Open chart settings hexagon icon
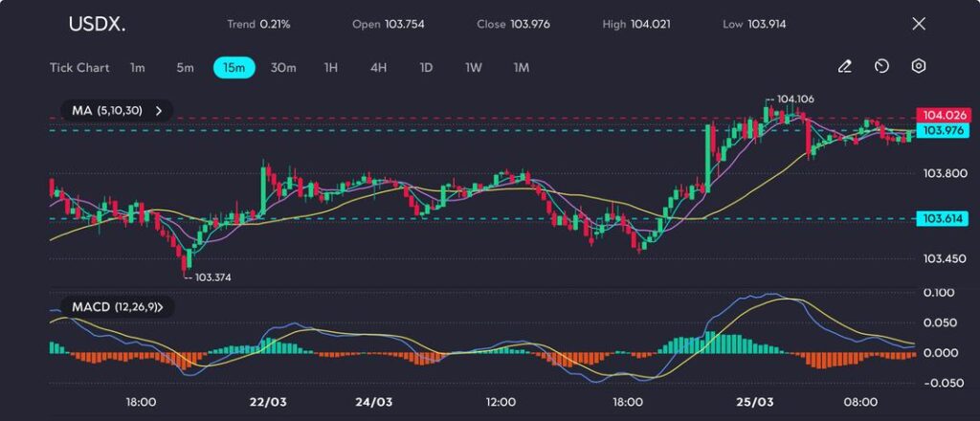Image resolution: width=980 pixels, height=421 pixels. 919,67
